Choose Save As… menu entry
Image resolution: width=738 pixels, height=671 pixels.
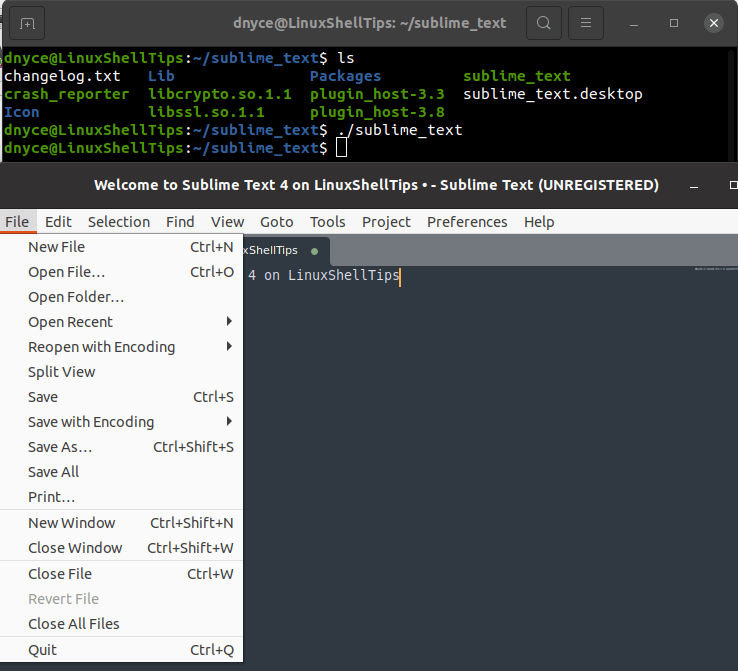coord(121,447)
